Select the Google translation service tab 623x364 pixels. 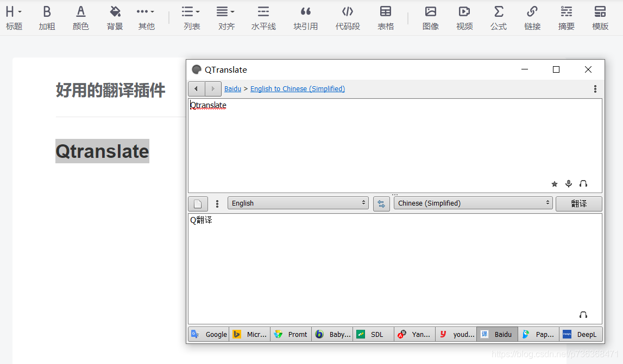pyautogui.click(x=209, y=334)
